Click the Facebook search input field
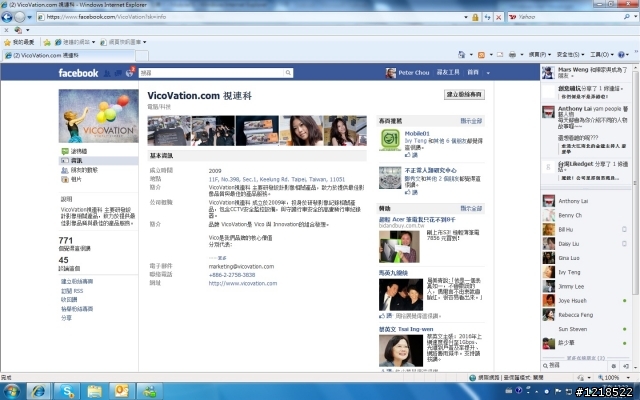The width and height of the screenshot is (640, 400). point(211,73)
